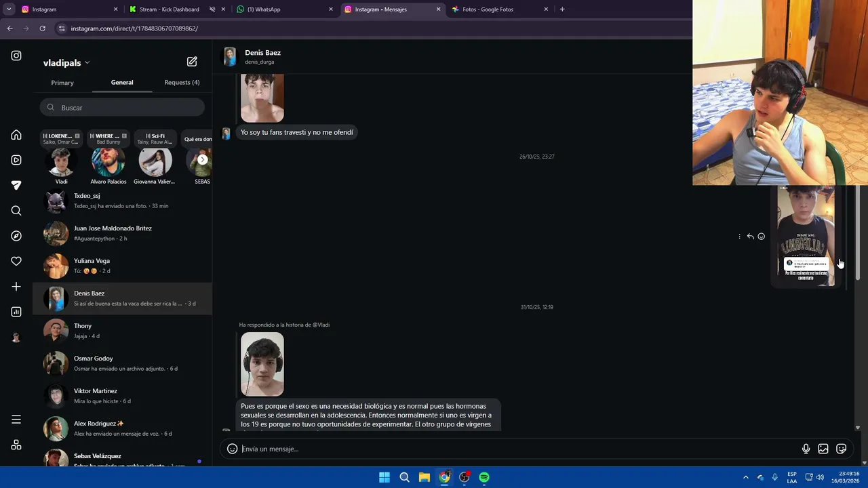Open Juan Jose Maldonado Britez chat
868x488 pixels.
tap(122, 233)
